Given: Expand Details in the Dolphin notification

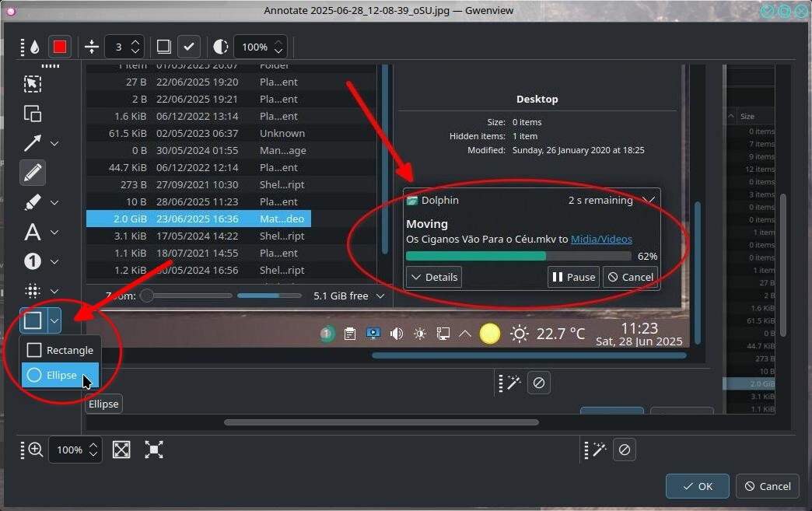Looking at the screenshot, I should (x=434, y=277).
